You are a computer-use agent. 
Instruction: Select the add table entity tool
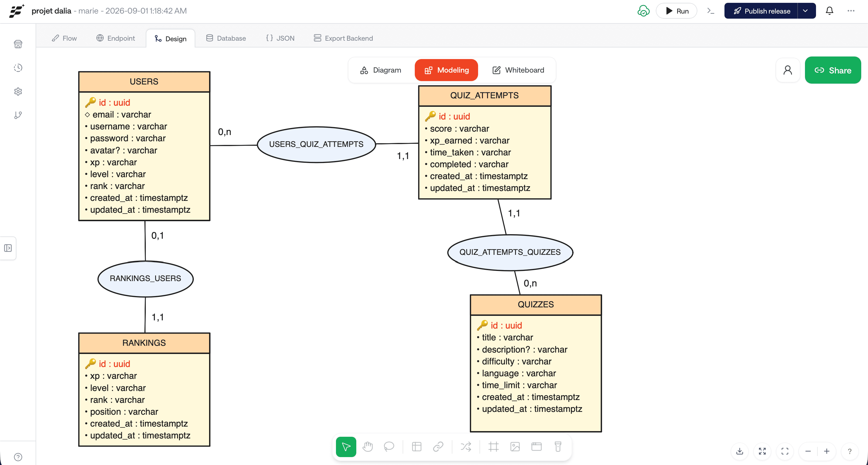point(417,447)
